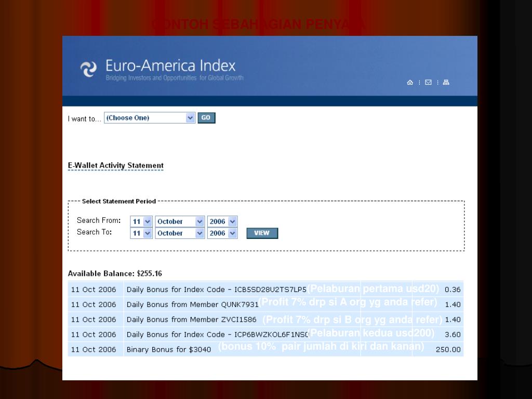Click the Search To label
532x399 pixels.
click(x=95, y=232)
